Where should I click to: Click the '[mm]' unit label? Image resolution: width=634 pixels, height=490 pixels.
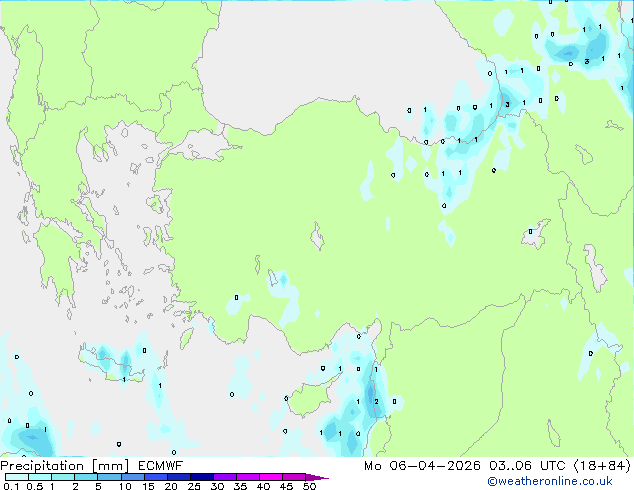pyautogui.click(x=110, y=466)
